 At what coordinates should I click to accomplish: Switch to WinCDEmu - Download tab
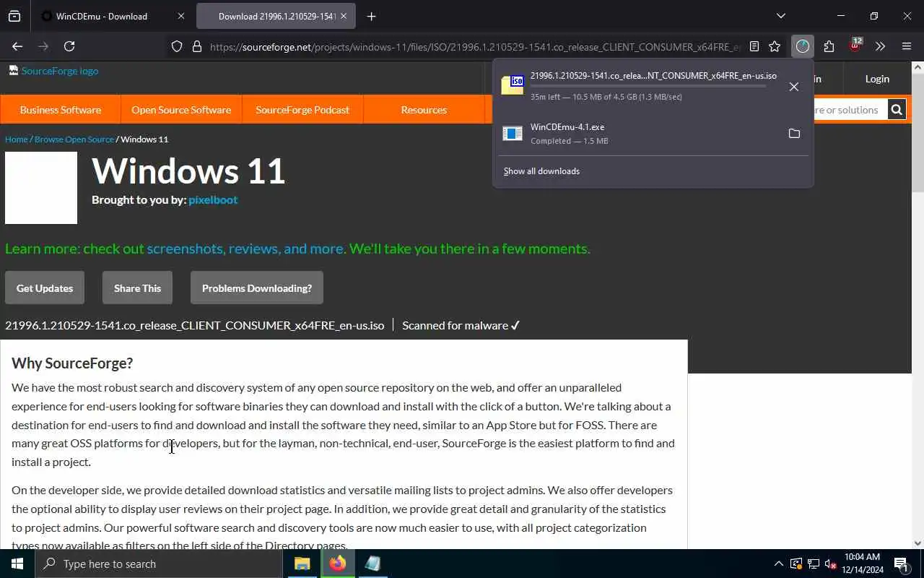[x=102, y=16]
